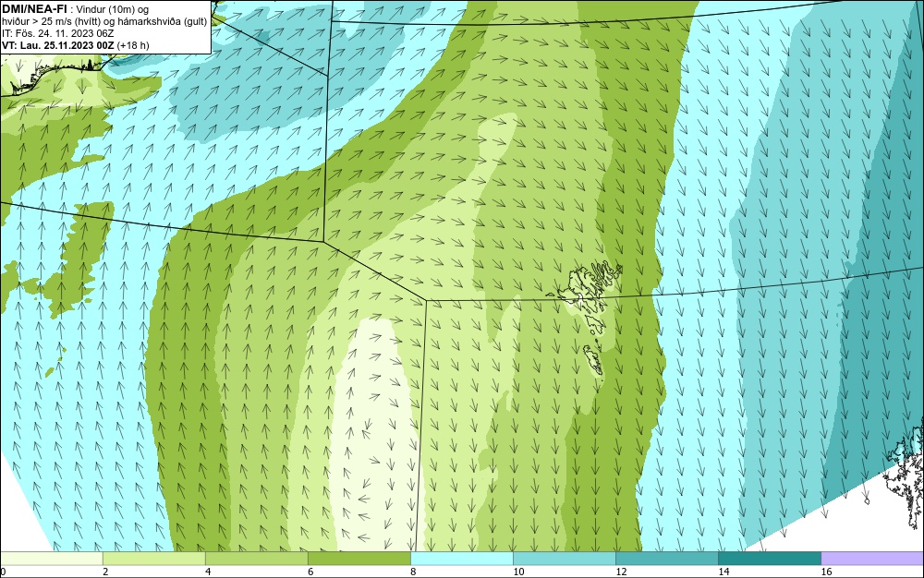Screen dimensions: 924x578
Task: Click the 'VT: Lau. 25.11.2023 00Z' valid time line
Action: pyautogui.click(x=76, y=45)
